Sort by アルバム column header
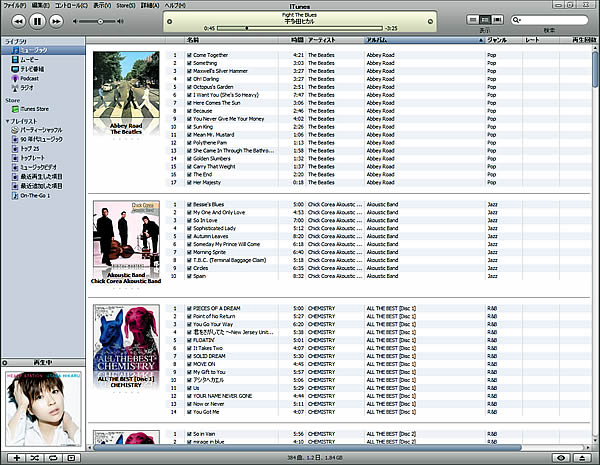The width and height of the screenshot is (600, 465). (424, 40)
